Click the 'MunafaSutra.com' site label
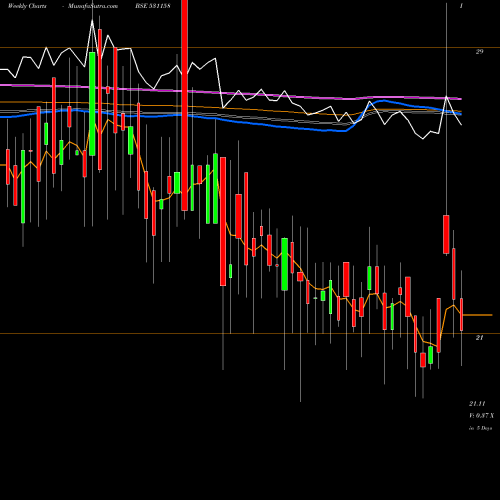This screenshot has width=500, height=500. click(x=93, y=6)
